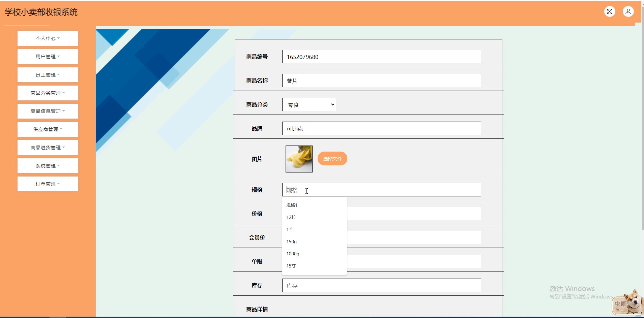Click the 商品名称 field containing 薯片
Viewport: 644px width, 318px height.
382,81
